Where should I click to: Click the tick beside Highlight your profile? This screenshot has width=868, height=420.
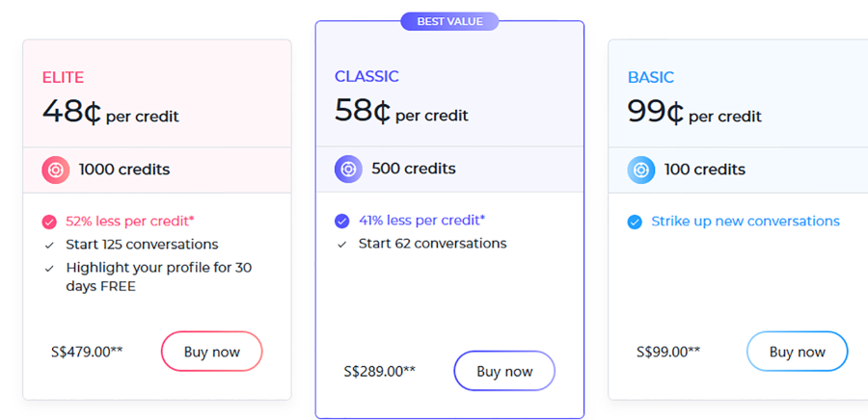(49, 269)
